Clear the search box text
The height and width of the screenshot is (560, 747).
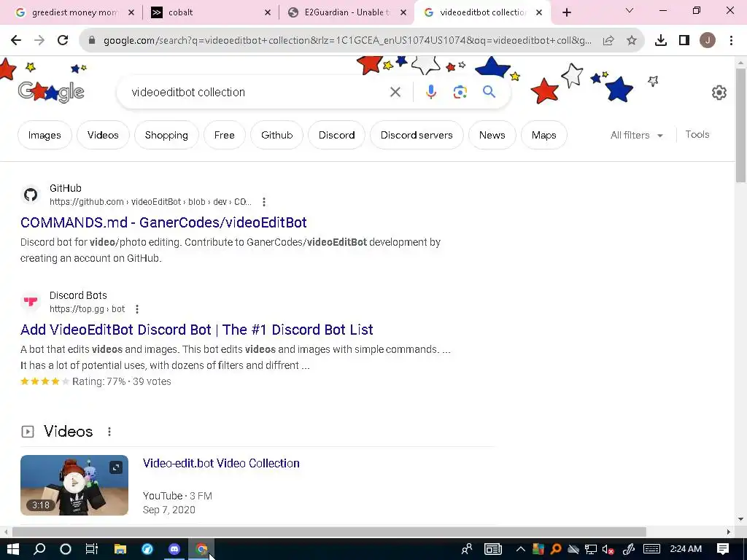coord(395,92)
